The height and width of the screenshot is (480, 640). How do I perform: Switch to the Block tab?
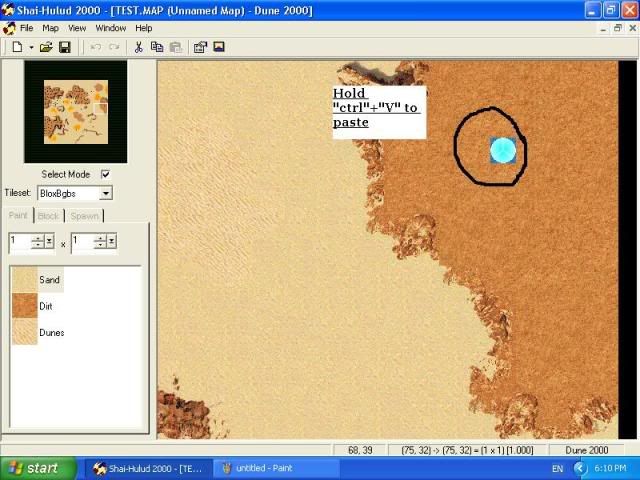48,216
